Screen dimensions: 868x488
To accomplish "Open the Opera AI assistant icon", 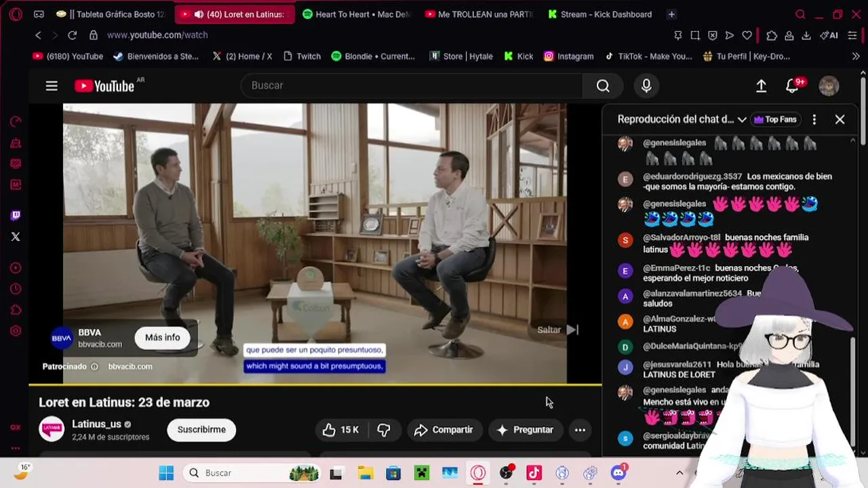I will pos(829,35).
